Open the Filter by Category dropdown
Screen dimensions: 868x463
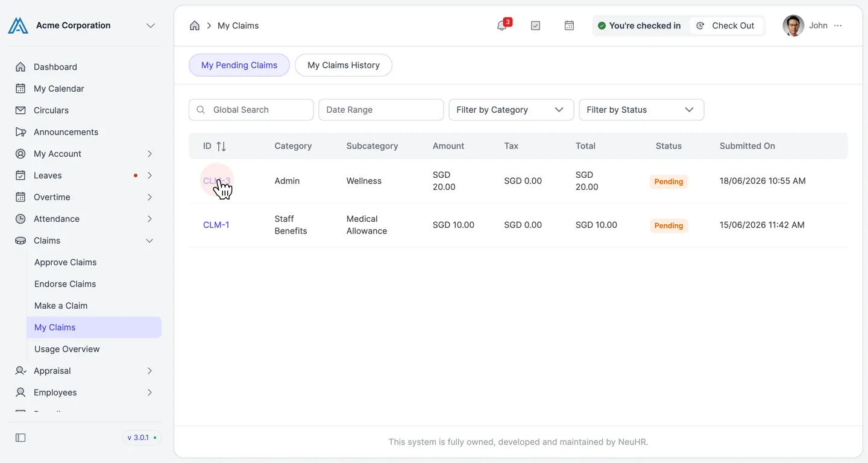click(x=511, y=110)
